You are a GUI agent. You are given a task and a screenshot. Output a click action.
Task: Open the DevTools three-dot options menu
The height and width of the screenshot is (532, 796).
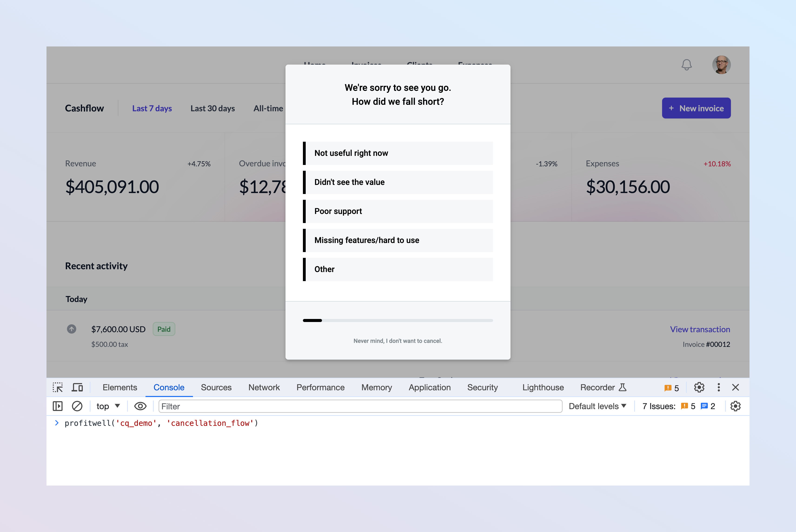(x=718, y=387)
